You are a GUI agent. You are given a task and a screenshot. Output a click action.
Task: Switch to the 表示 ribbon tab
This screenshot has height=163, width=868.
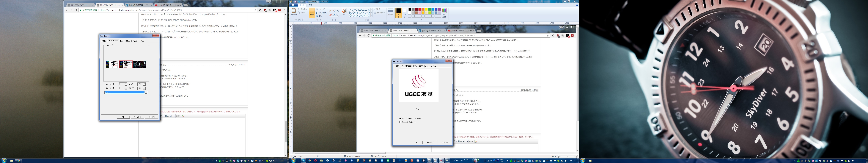pyautogui.click(x=311, y=5)
